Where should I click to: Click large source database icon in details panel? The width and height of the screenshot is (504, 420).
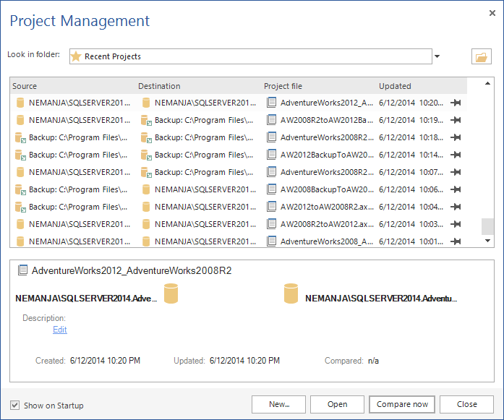[171, 293]
